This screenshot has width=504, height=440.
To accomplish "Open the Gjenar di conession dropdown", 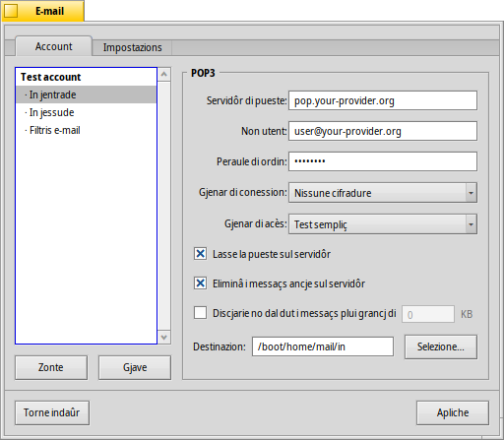I will click(x=383, y=193).
